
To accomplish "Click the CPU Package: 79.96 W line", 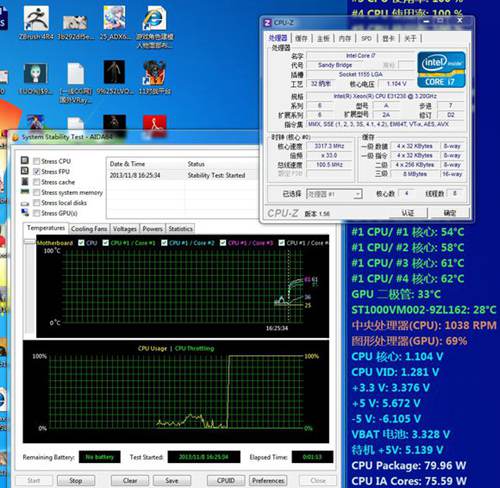I will 409,465.
